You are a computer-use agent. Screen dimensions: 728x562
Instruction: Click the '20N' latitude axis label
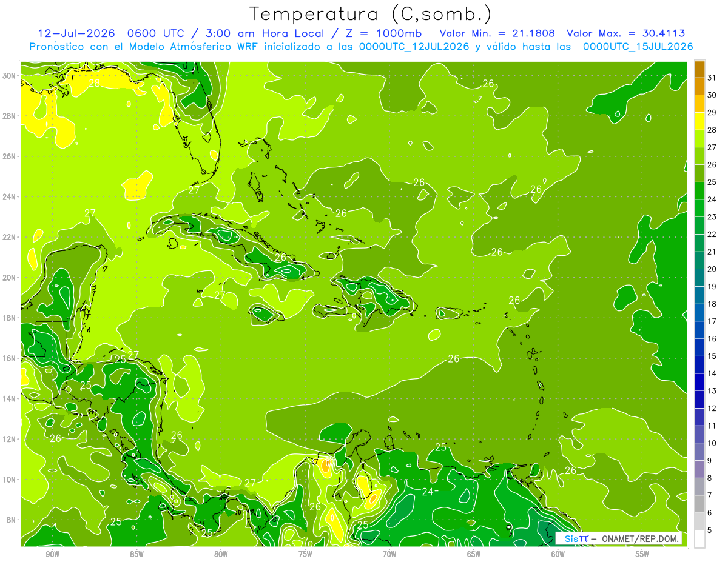(x=10, y=278)
